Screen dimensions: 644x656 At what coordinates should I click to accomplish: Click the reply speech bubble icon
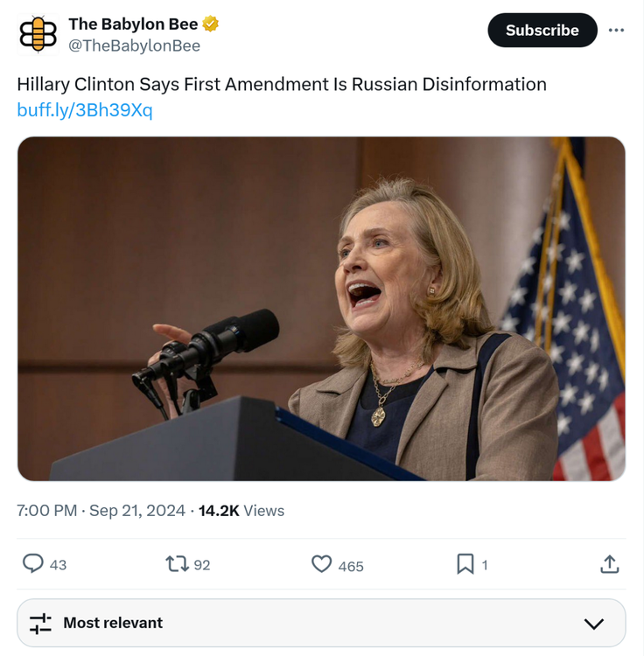pyautogui.click(x=33, y=564)
